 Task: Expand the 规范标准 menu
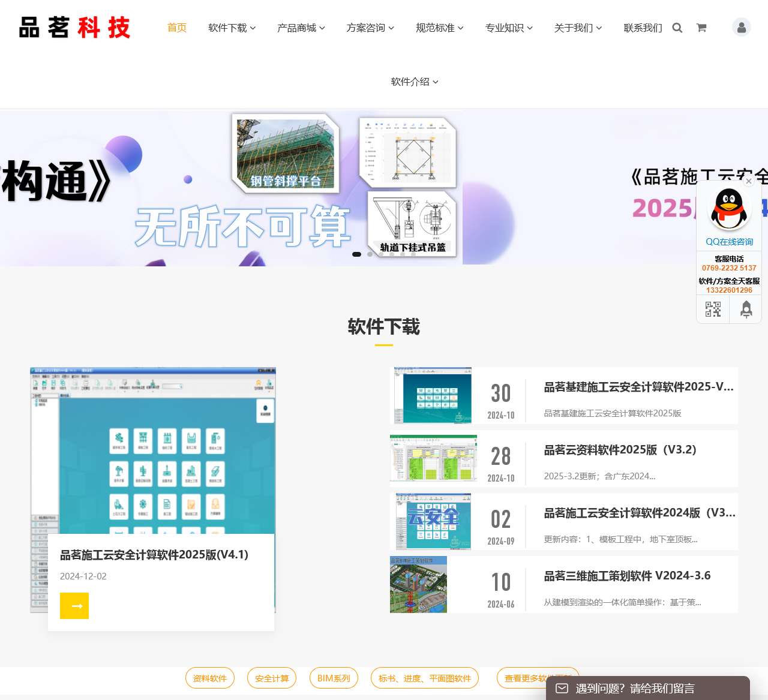[x=439, y=28]
